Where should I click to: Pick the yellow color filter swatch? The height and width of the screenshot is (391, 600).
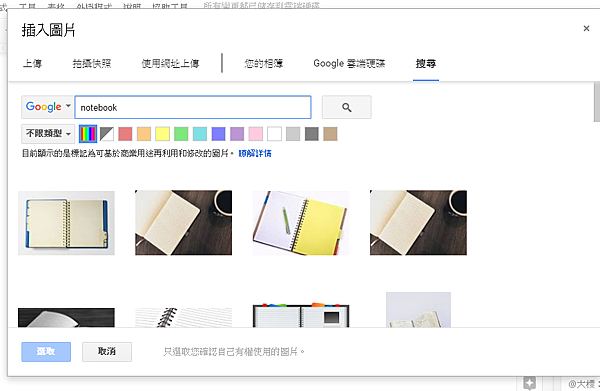[162, 134]
